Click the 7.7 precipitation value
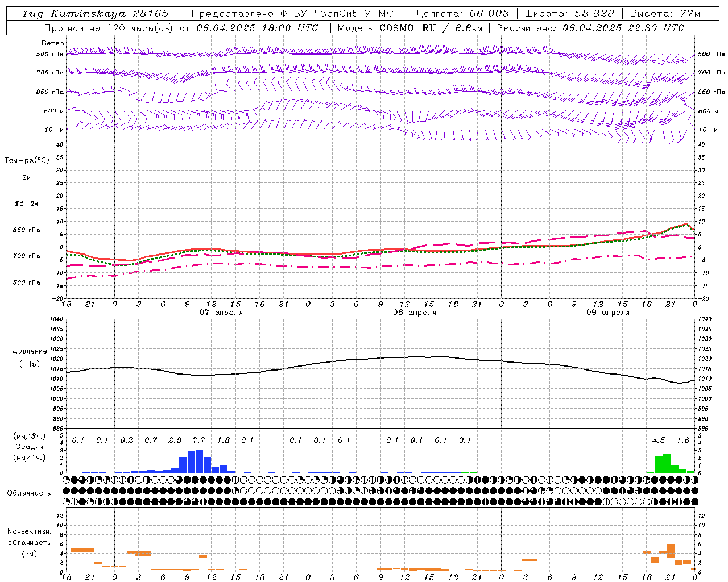 pos(199,440)
